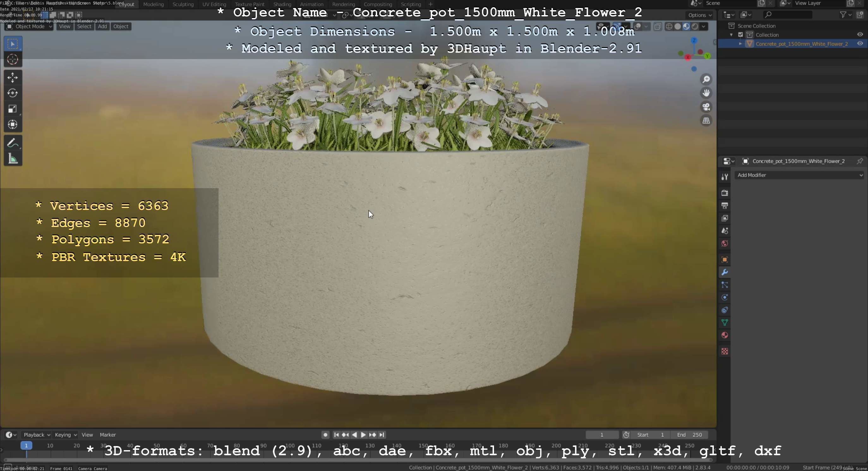868x471 pixels.
Task: Choose the Move tool
Action: (13, 77)
